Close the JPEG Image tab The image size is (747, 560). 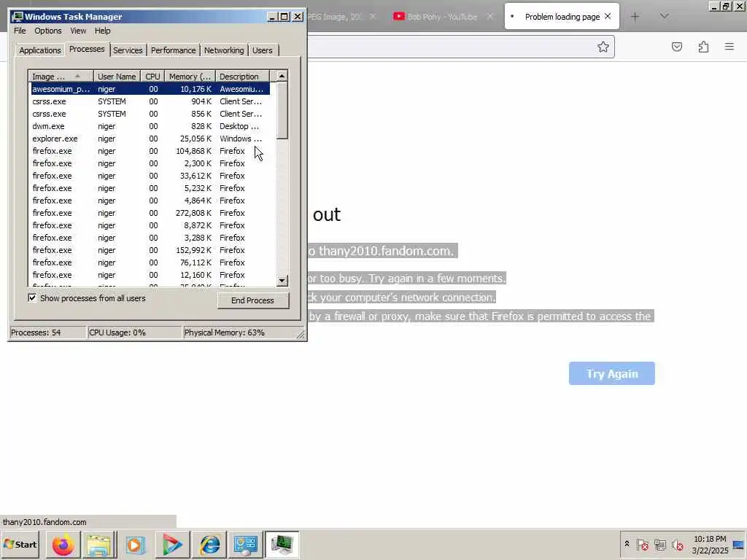click(373, 16)
